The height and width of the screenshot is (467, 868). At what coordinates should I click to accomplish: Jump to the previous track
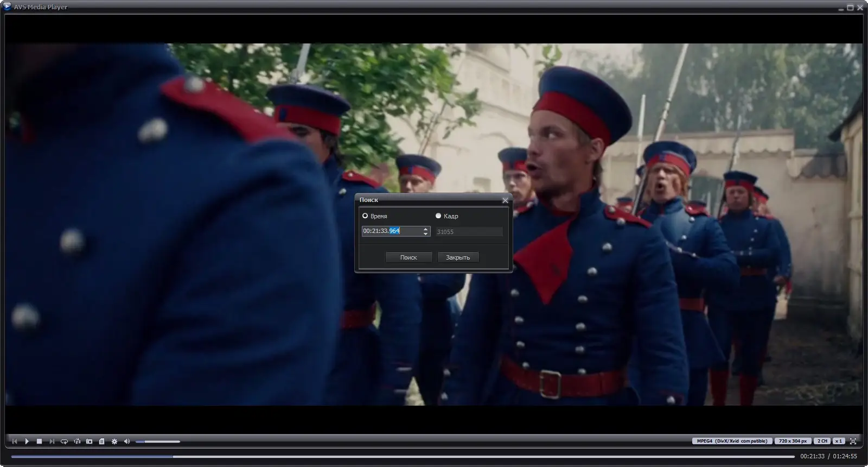(15, 441)
